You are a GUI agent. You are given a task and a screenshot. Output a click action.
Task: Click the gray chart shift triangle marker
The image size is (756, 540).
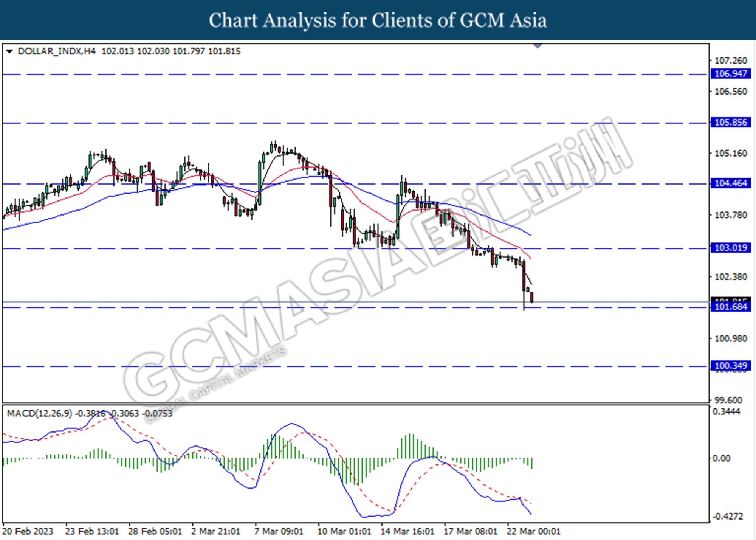coord(538,46)
